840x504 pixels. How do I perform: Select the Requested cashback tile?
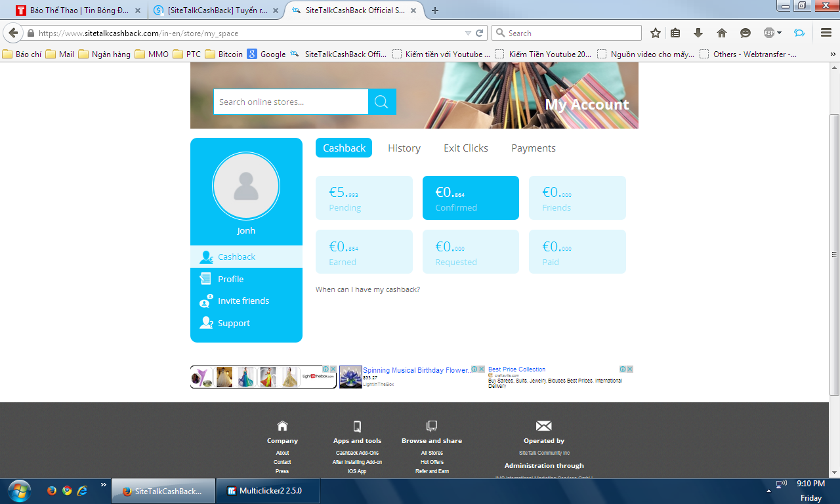(x=471, y=251)
